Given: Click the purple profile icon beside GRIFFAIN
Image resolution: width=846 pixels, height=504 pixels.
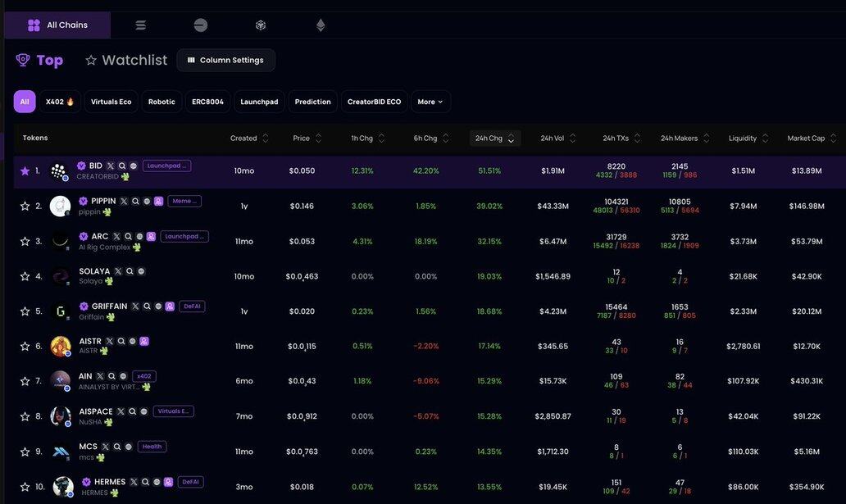Looking at the screenshot, I should [170, 306].
